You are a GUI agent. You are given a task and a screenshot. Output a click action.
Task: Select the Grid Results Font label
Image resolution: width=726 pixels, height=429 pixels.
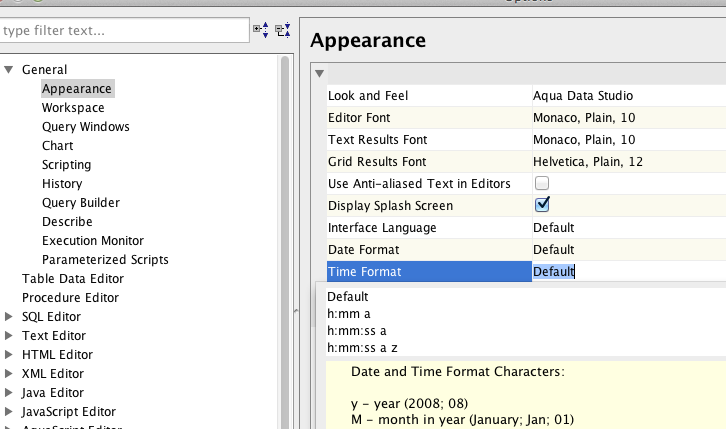point(377,162)
